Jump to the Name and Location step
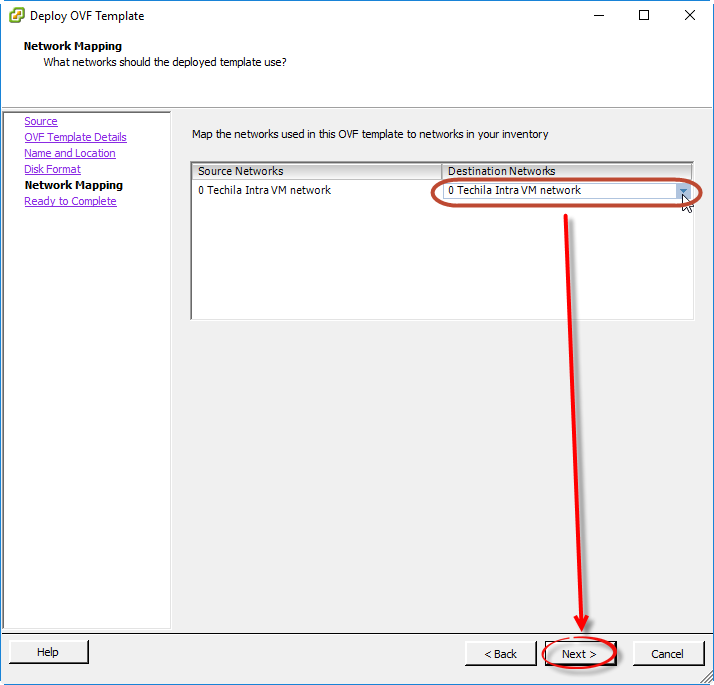This screenshot has width=714, height=685. (70, 153)
